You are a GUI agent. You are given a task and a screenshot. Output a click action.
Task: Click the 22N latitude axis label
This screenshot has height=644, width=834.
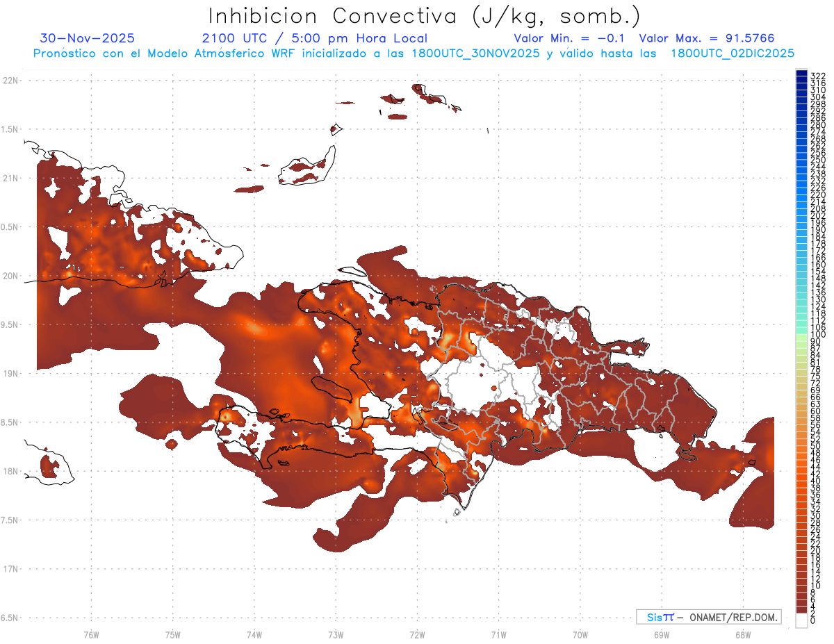point(10,81)
